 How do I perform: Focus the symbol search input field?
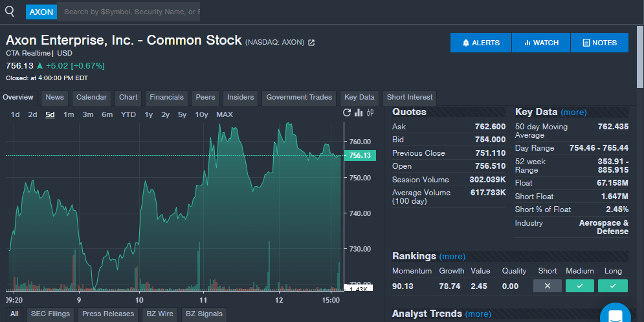click(129, 12)
